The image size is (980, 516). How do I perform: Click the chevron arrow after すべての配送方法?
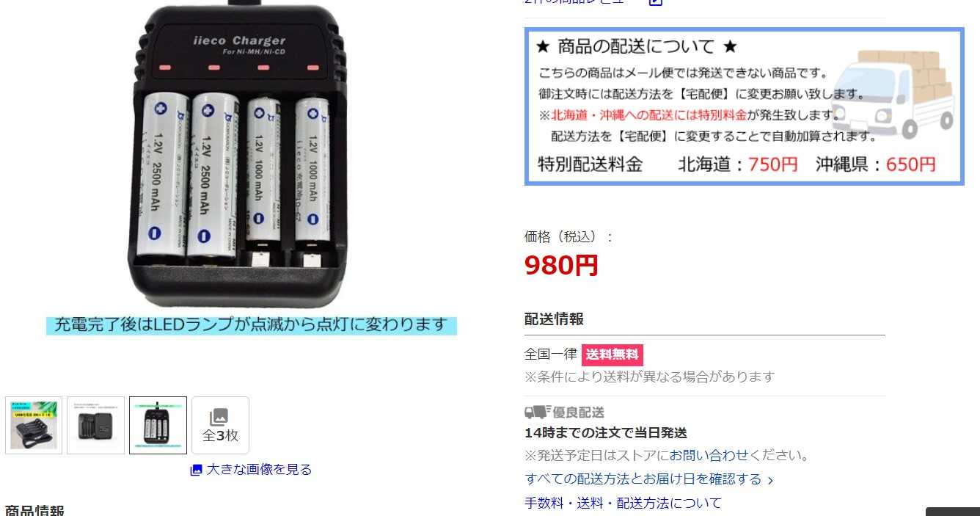[x=770, y=481]
